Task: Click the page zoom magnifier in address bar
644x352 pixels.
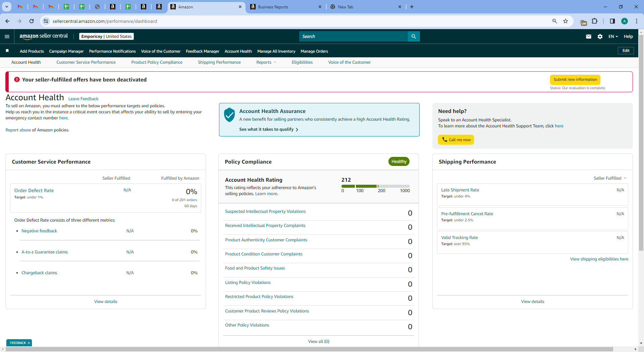Action: [x=554, y=21]
